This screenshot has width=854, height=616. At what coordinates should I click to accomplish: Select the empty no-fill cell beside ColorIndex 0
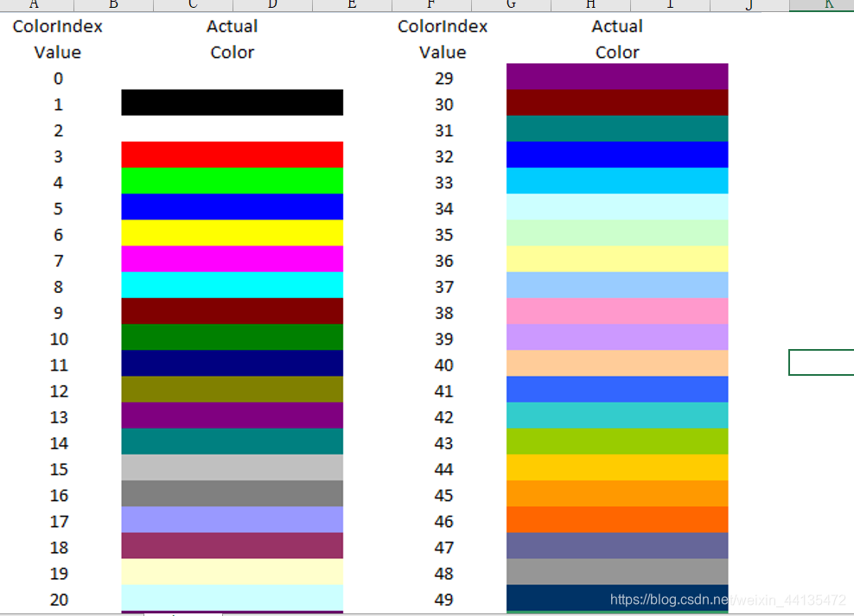click(232, 77)
